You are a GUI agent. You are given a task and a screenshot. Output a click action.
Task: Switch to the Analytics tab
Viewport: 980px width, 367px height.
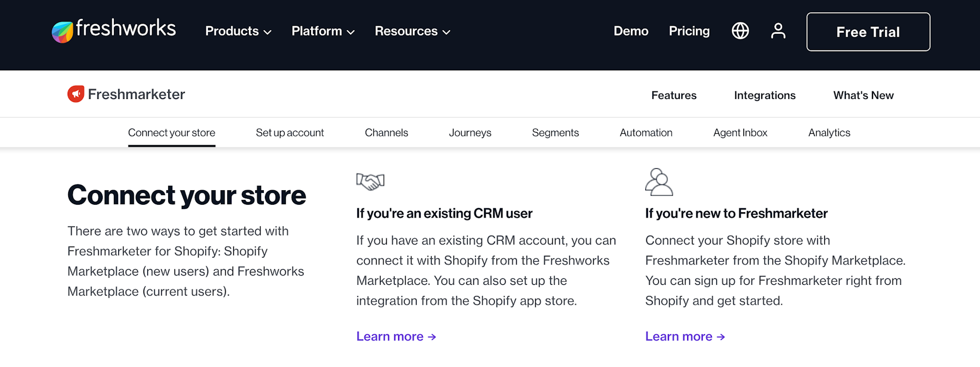point(829,133)
